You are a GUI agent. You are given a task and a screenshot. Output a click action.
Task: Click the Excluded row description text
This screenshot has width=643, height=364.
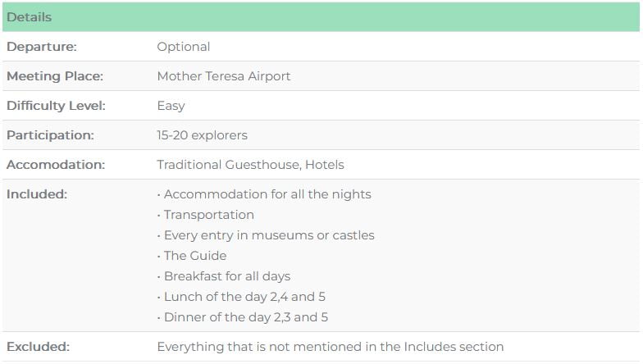pyautogui.click(x=330, y=347)
